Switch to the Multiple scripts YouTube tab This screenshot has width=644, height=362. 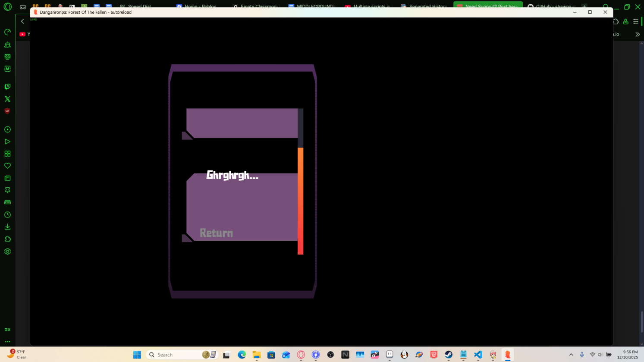click(368, 6)
